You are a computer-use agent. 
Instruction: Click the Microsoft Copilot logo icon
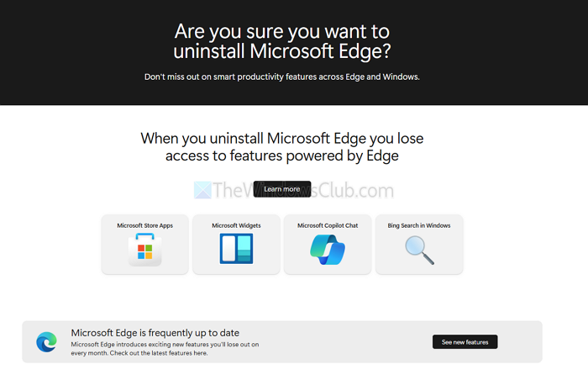(x=328, y=250)
